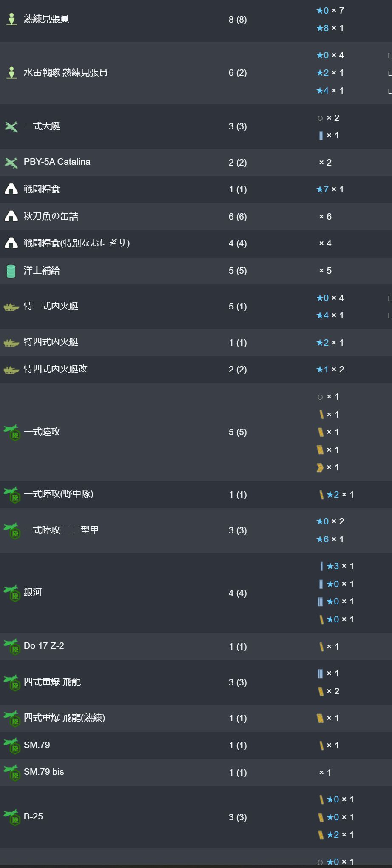Click the B-25 land bomber icon
Viewport: 392px width, 868px height.
tap(11, 817)
